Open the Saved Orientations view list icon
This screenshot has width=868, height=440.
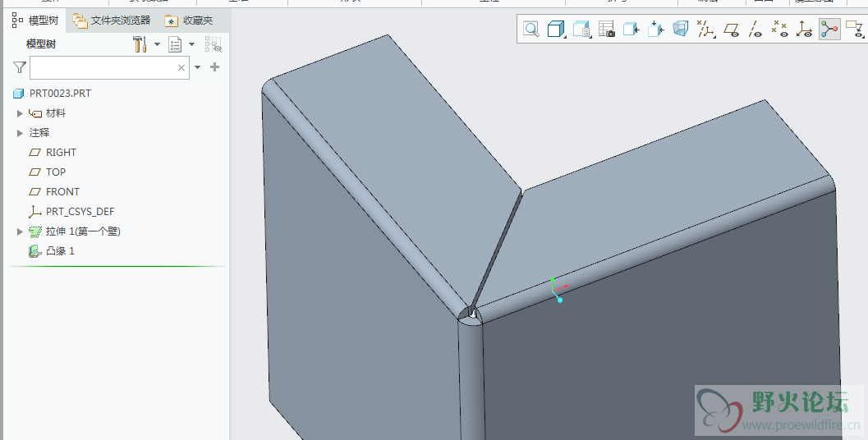point(581,30)
